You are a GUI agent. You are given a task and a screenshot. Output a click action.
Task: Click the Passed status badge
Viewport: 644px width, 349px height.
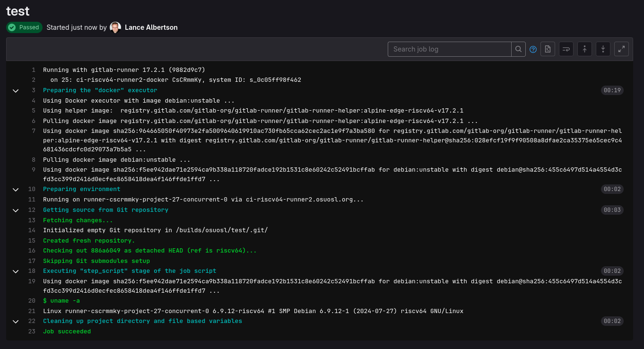[x=24, y=27]
